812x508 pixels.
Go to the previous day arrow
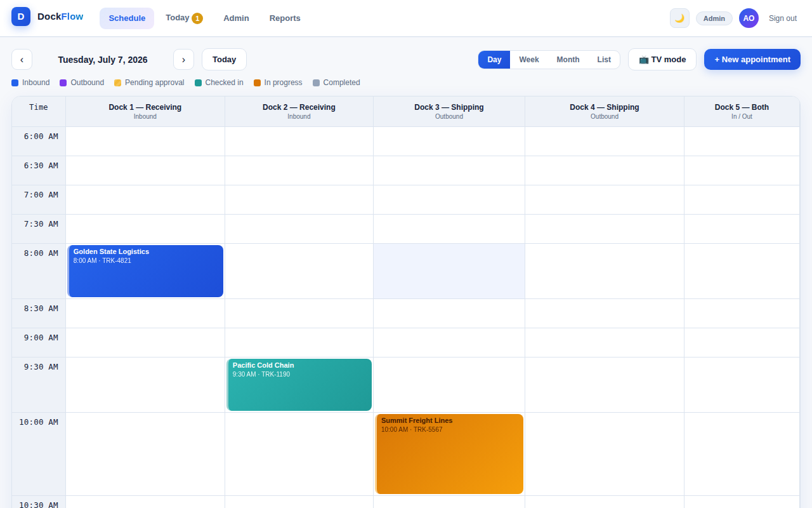click(22, 60)
